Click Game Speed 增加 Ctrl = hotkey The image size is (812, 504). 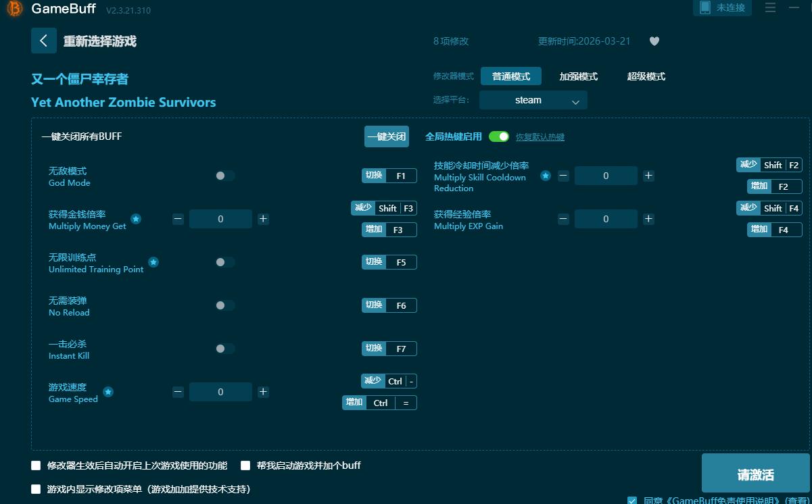(380, 403)
